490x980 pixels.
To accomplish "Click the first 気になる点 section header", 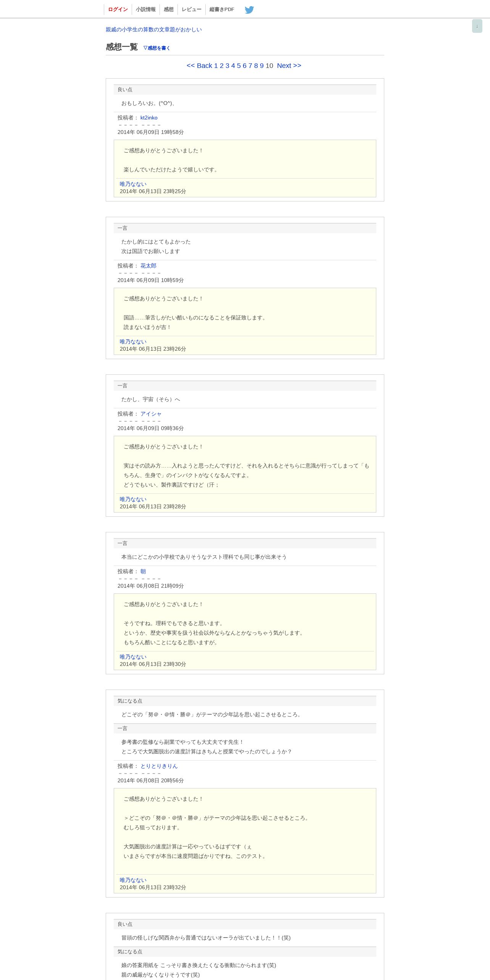I will tap(245, 701).
